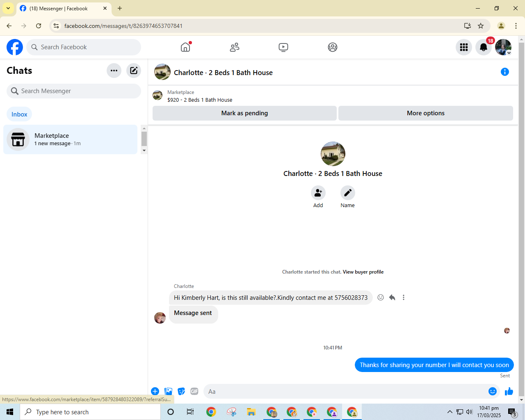The image size is (525, 420).
Task: Open File Explorer from the taskbar
Action: (x=251, y=412)
